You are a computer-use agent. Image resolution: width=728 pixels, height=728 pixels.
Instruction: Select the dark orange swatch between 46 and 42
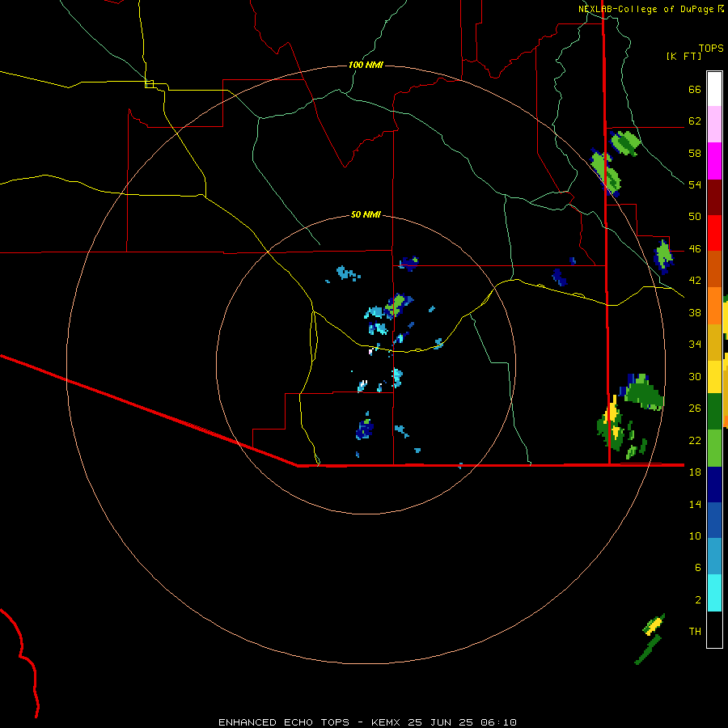pyautogui.click(x=714, y=269)
